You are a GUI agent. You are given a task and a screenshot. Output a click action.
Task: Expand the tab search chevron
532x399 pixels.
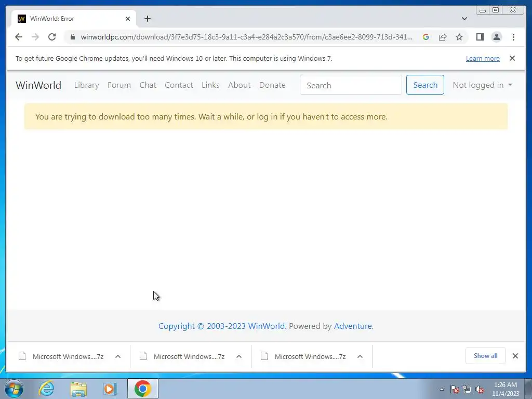click(x=464, y=19)
